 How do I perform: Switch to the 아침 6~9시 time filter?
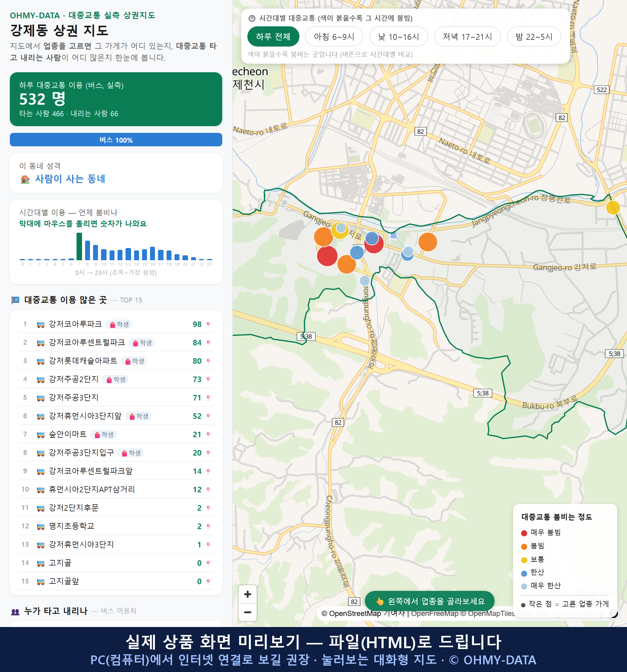[x=334, y=36]
